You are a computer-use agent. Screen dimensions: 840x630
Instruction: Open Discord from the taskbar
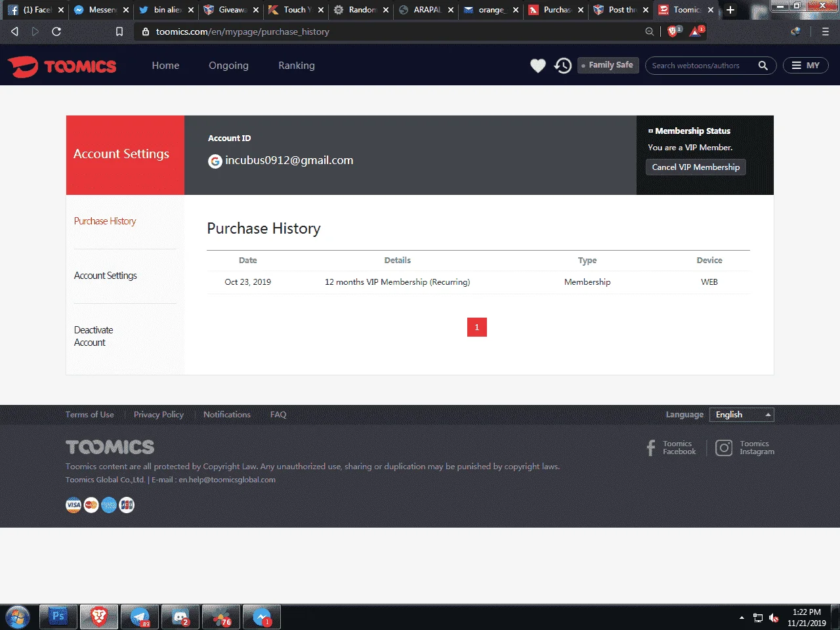click(180, 617)
